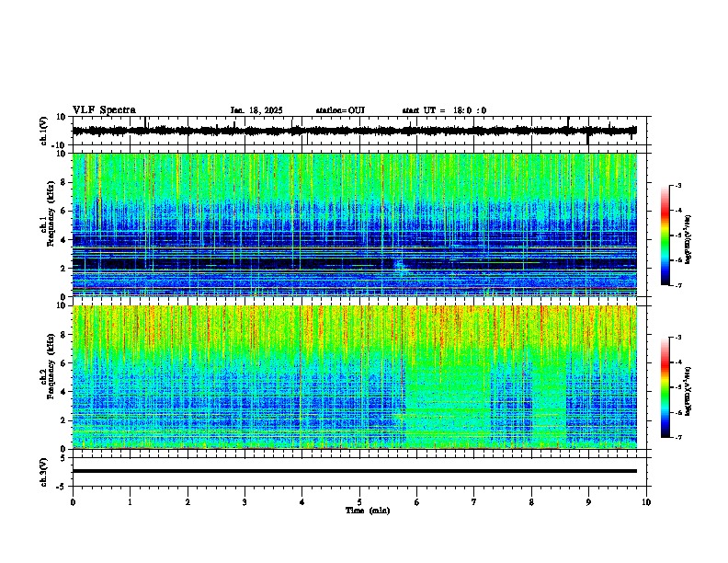The width and height of the screenshot is (728, 563).
Task: Select the date text "Jan. 18, 2025"
Action: 256,110
